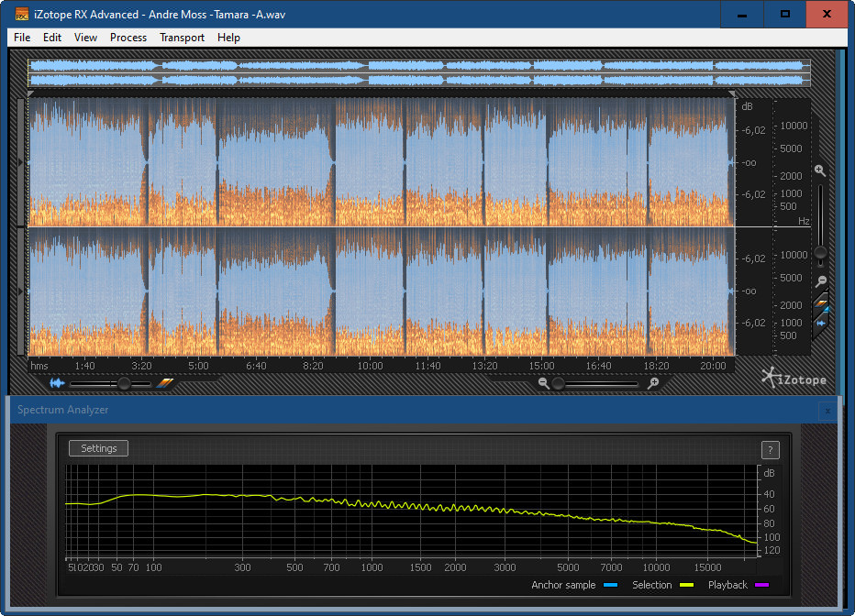Expand the View menu
The height and width of the screenshot is (616, 855).
point(85,38)
